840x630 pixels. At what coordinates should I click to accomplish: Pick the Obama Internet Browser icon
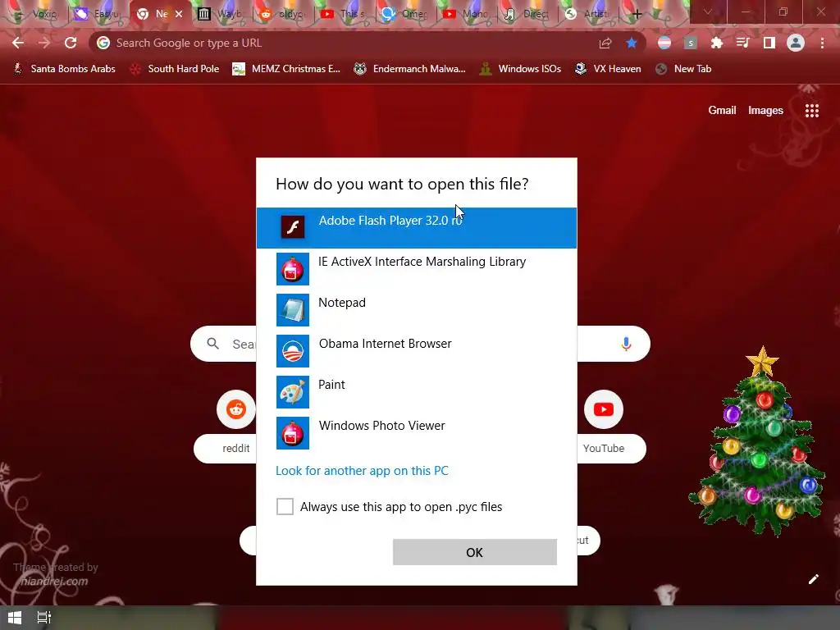coord(293,351)
